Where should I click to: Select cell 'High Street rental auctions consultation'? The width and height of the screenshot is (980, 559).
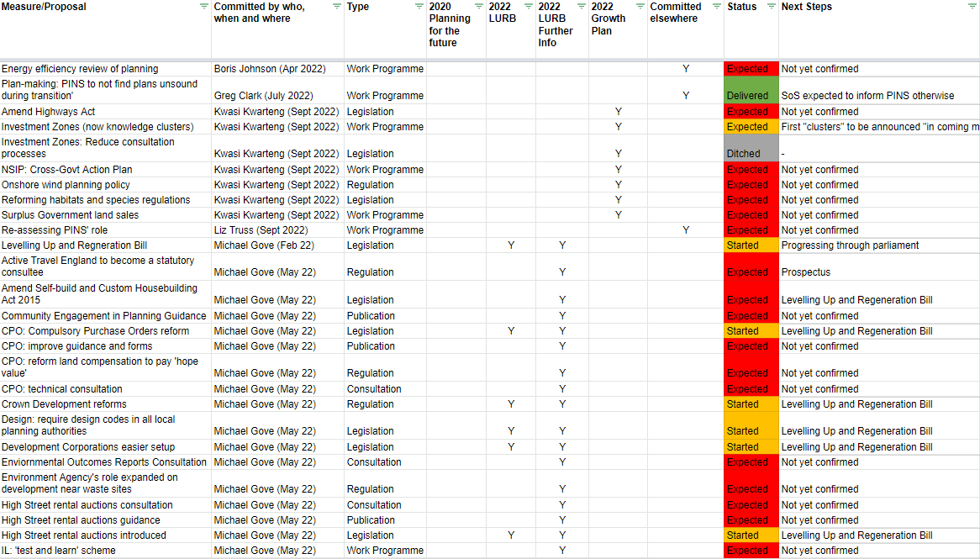coord(106,505)
